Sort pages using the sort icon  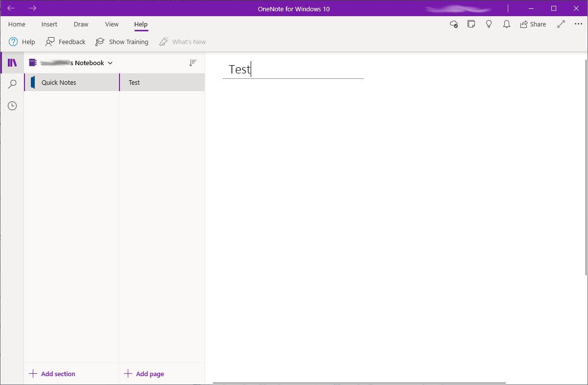pyautogui.click(x=193, y=63)
